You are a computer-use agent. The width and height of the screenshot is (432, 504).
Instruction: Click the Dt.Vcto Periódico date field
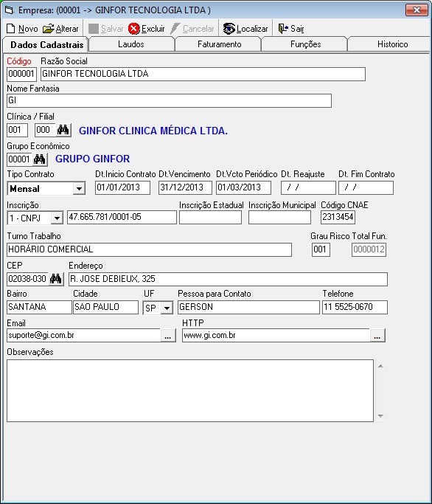click(243, 187)
